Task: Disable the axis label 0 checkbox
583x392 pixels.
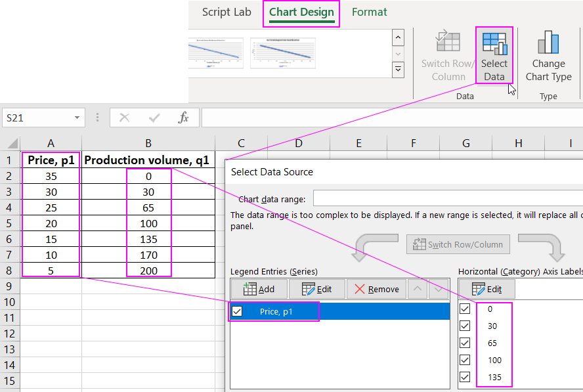Action: (x=465, y=309)
